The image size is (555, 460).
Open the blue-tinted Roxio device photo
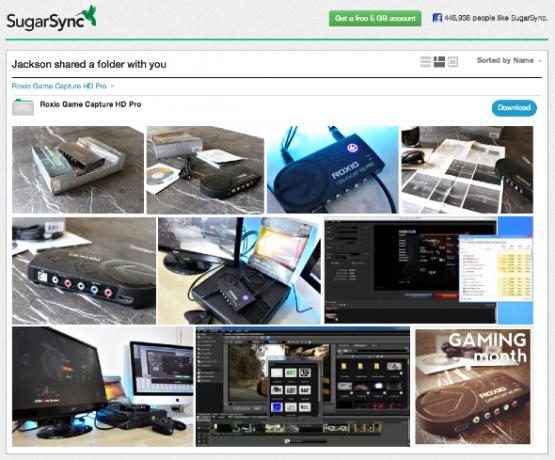(x=333, y=170)
